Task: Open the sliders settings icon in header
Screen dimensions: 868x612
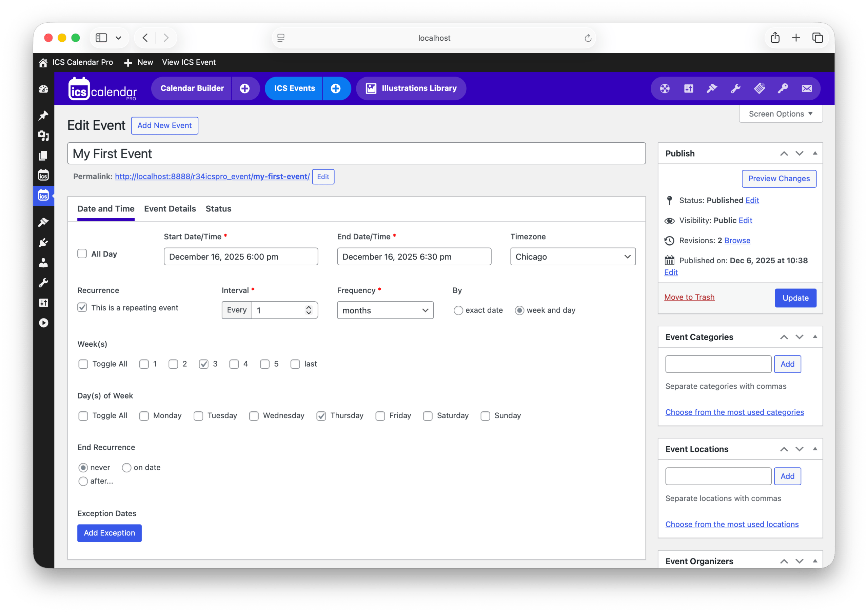Action: tap(688, 88)
